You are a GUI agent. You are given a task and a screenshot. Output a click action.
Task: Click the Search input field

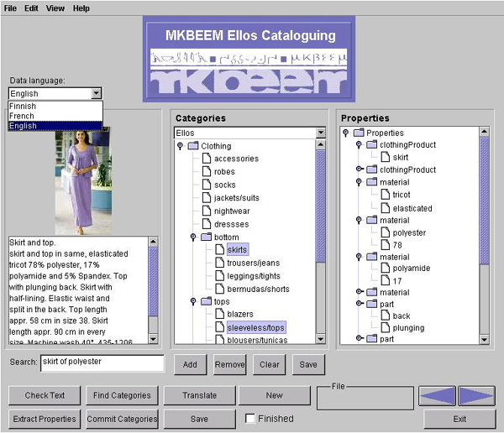[102, 363]
